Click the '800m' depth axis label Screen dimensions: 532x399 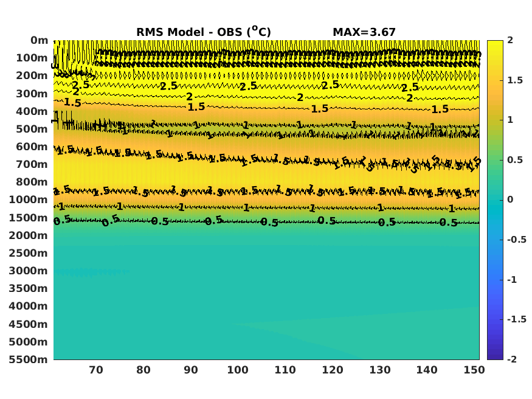pos(32,182)
